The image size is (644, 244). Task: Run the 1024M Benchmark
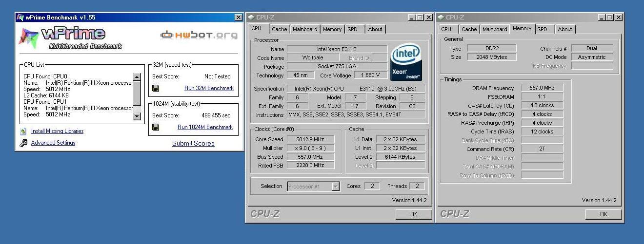tap(205, 127)
